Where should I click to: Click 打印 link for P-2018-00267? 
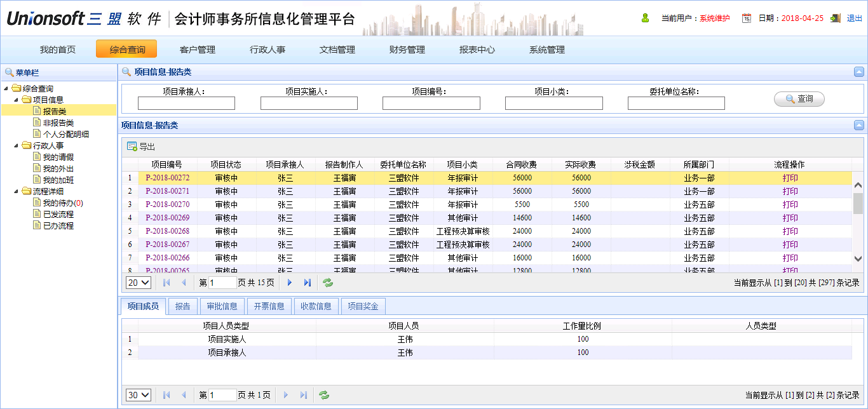pos(790,245)
